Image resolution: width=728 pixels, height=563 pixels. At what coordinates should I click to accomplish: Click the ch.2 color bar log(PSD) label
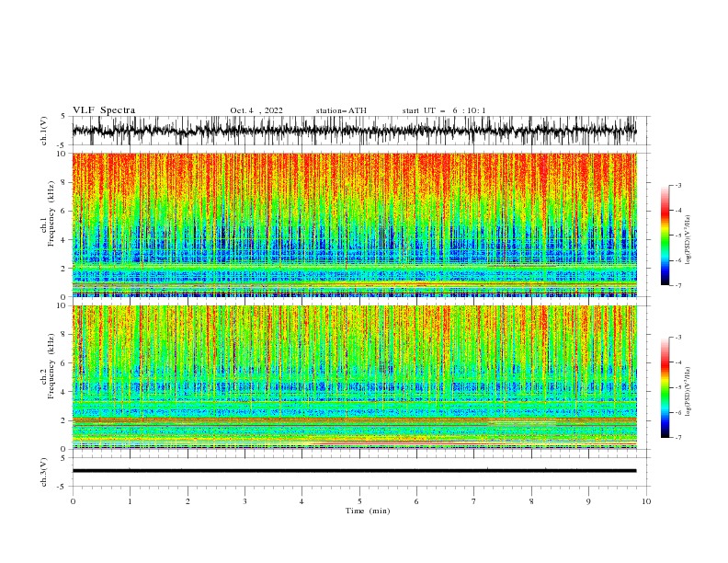tap(688, 392)
